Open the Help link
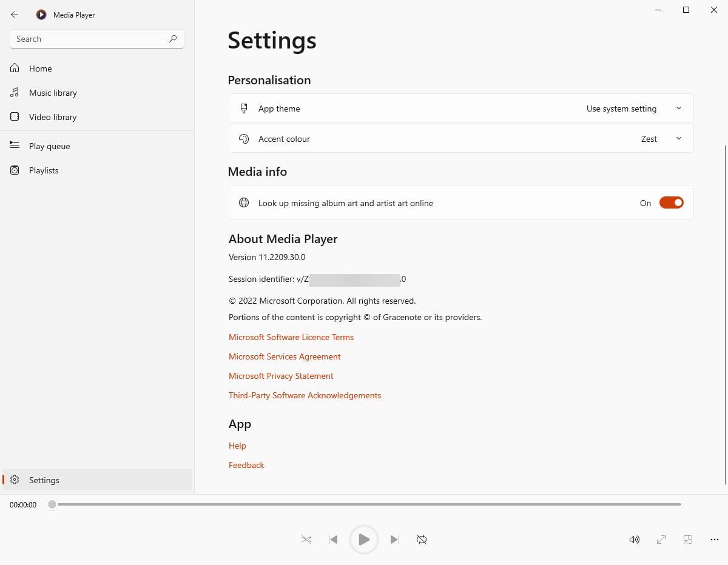Viewport: 728px width, 565px height. tap(237, 446)
